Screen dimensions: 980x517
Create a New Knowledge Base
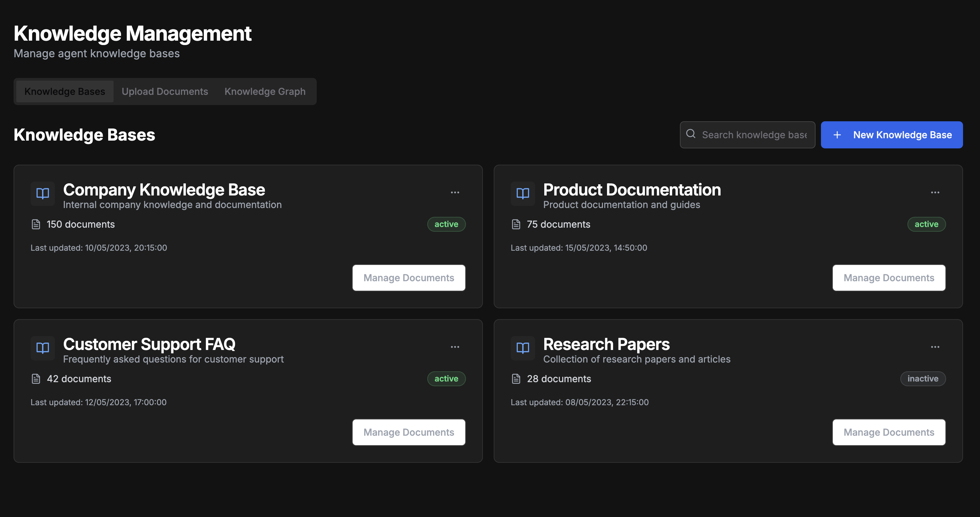[x=892, y=135]
